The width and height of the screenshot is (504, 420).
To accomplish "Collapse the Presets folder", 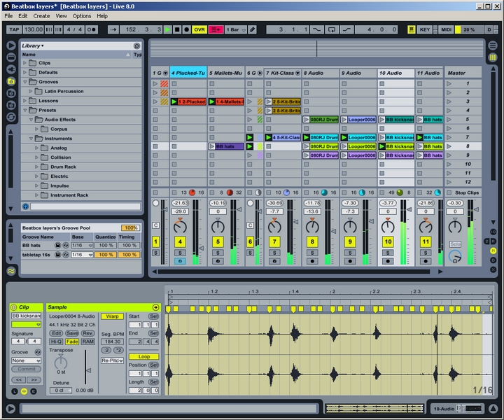I will pyautogui.click(x=24, y=110).
